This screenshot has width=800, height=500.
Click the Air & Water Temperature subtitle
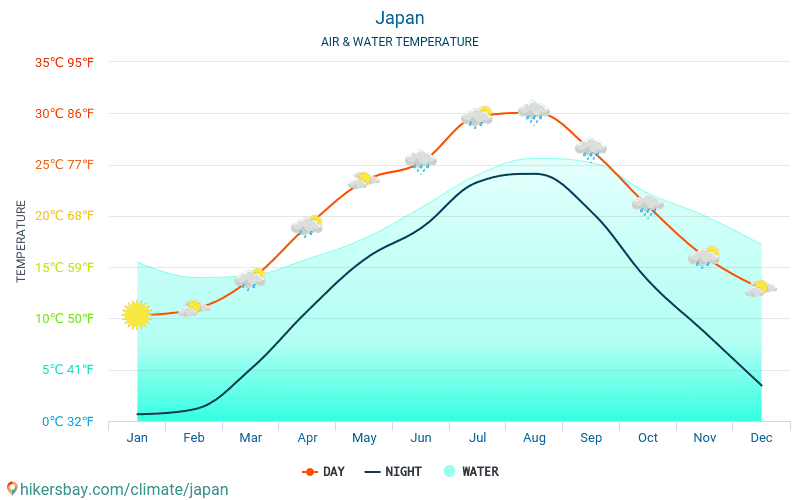[x=400, y=42]
